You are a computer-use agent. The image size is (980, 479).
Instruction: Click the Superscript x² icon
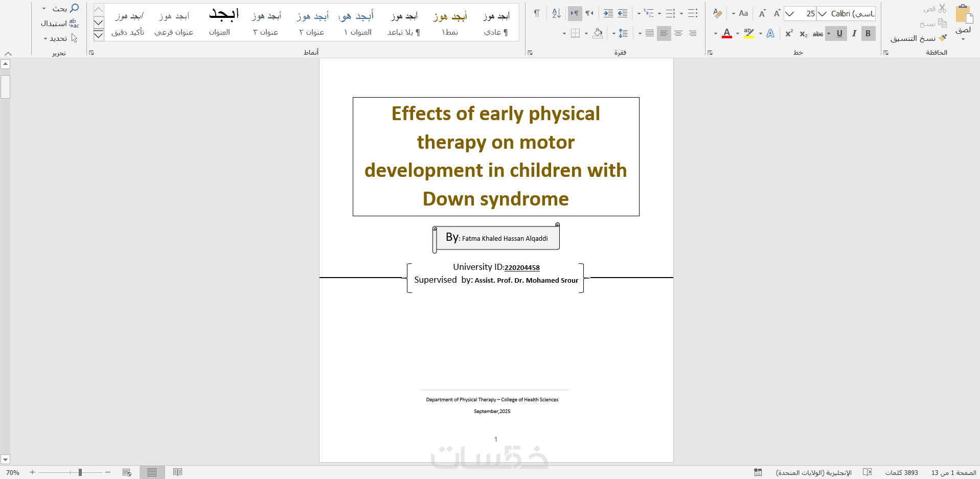[x=789, y=34]
